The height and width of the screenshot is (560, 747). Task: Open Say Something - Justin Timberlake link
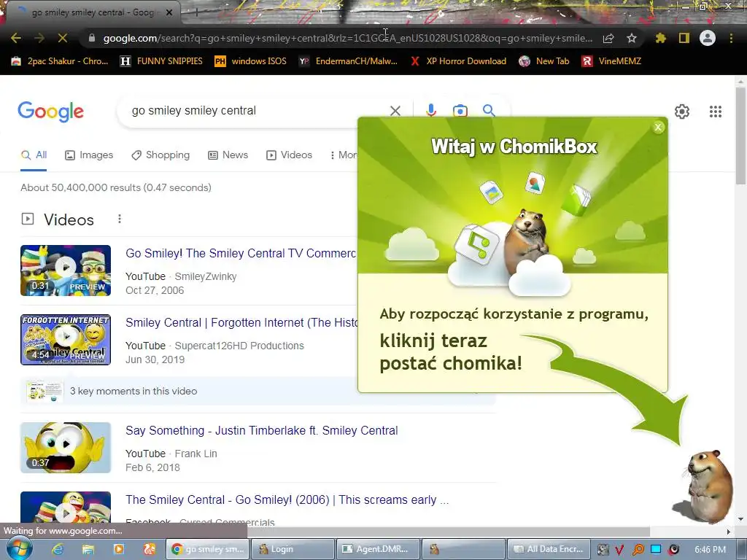pyautogui.click(x=262, y=430)
